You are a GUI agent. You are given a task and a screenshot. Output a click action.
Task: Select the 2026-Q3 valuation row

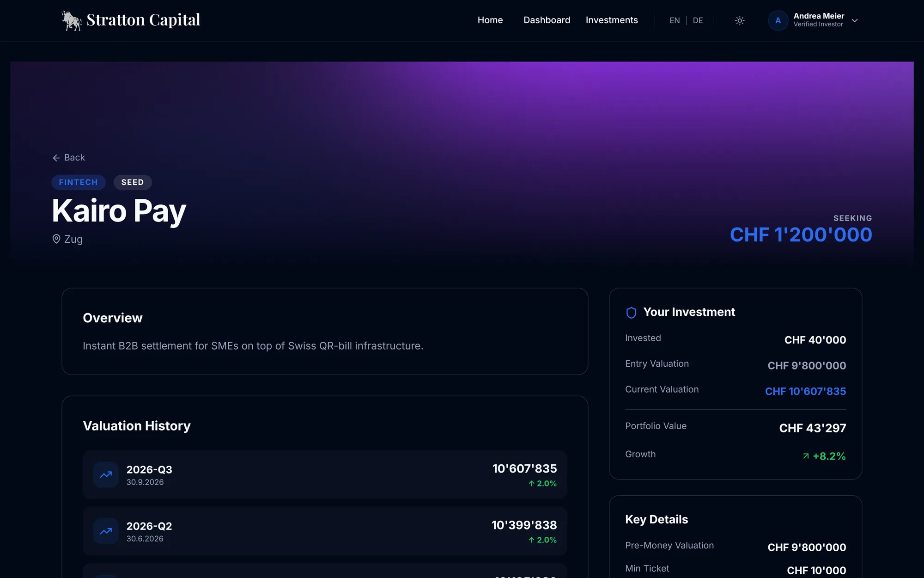click(x=325, y=474)
